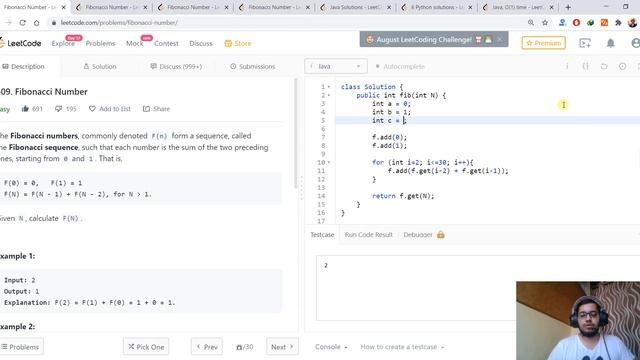Open the Submissions tab
The width and height of the screenshot is (640, 360).
252,66
